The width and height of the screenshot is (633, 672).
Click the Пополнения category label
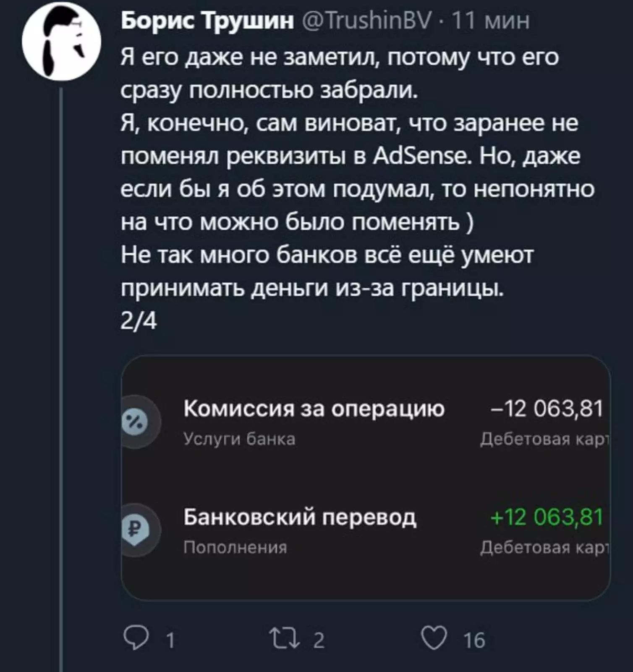(235, 548)
